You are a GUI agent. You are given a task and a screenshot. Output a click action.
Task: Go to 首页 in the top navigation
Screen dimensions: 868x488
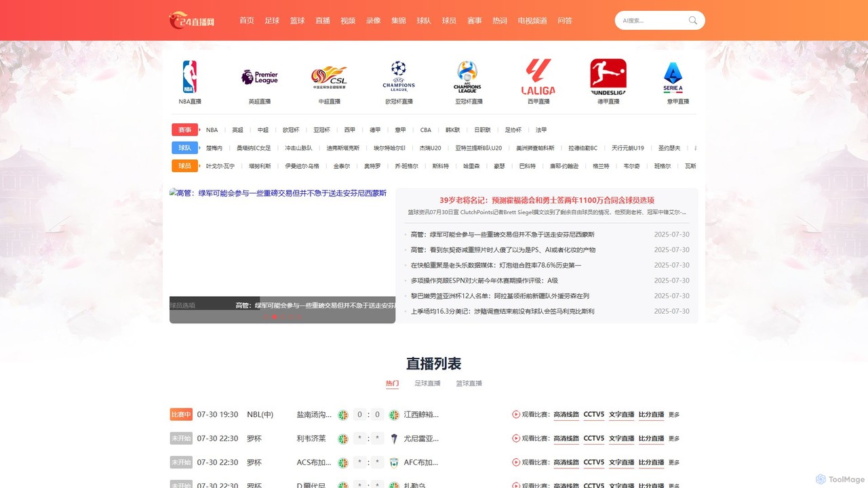[x=247, y=20]
